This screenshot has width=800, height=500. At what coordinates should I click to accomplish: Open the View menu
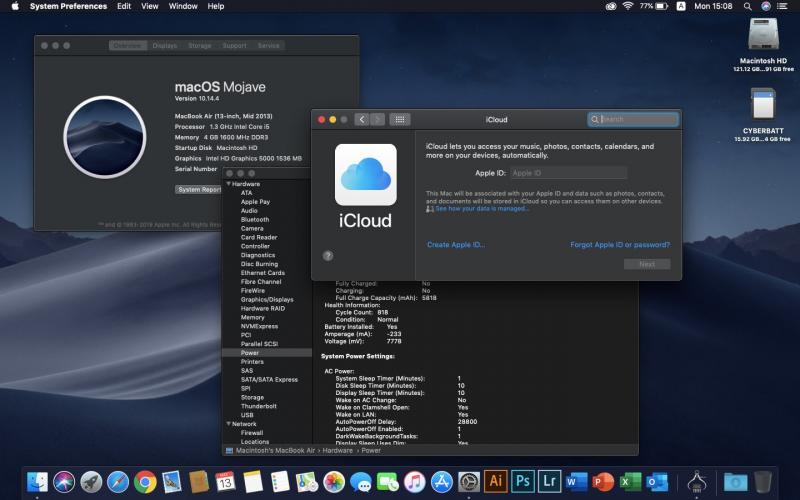coord(149,6)
